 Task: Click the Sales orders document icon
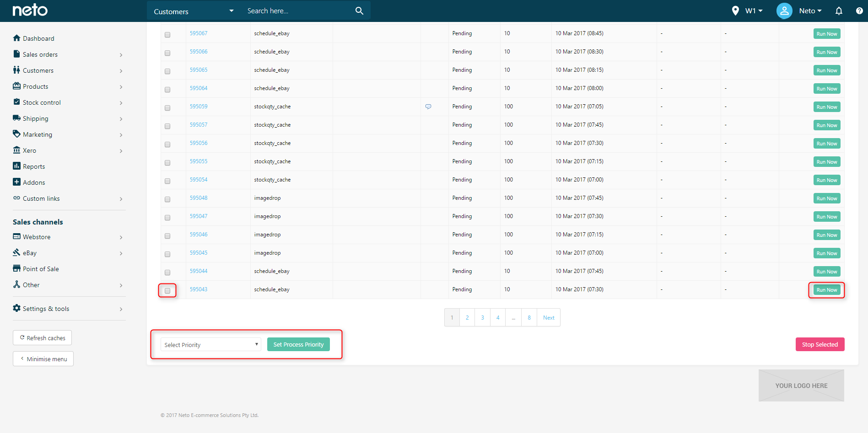(x=17, y=54)
